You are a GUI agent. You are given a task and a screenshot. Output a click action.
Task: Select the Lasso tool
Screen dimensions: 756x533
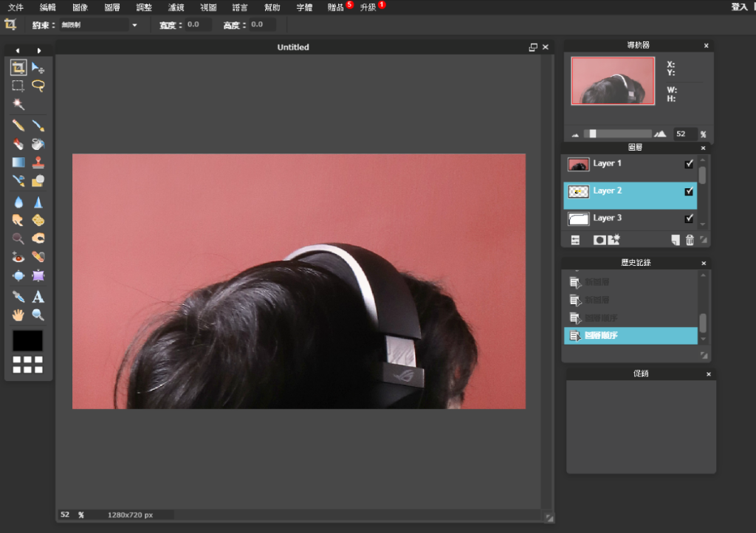(38, 86)
